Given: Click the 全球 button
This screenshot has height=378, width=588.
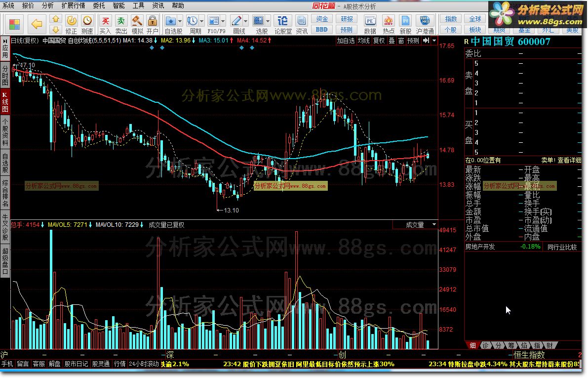Looking at the screenshot, I should point(475,19).
